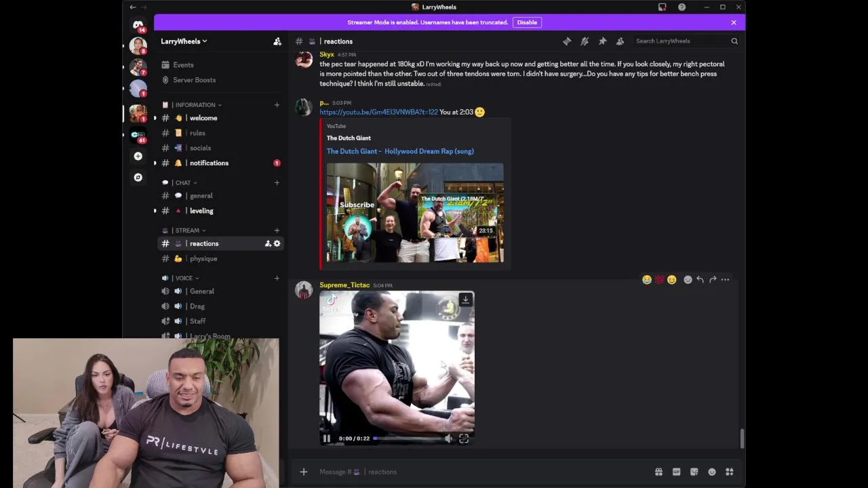Toggle fullscreen on the video

(464, 439)
